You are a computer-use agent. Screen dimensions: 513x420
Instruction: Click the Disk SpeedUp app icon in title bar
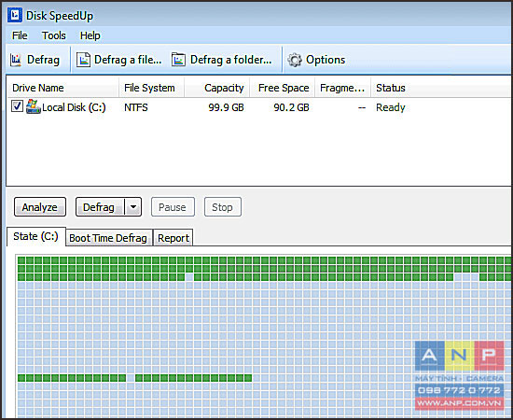[x=15, y=15]
